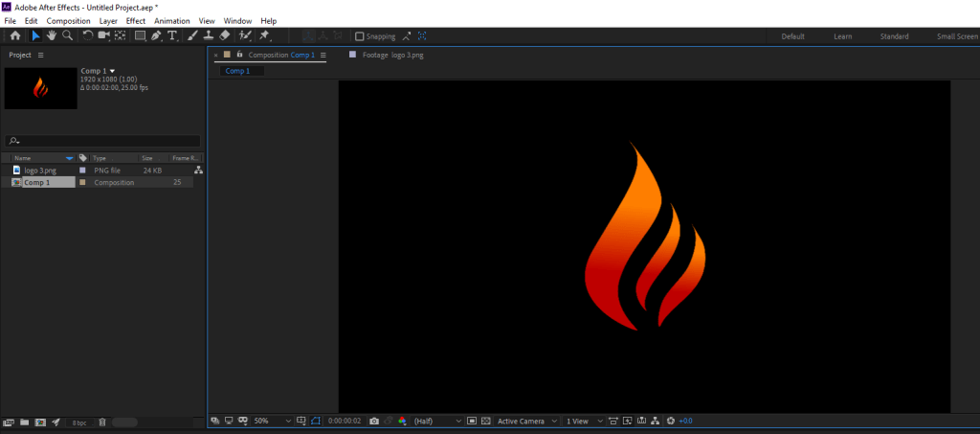Click the logo 3.png label color swatch
Viewport: 980px width, 434px height.
click(x=82, y=170)
